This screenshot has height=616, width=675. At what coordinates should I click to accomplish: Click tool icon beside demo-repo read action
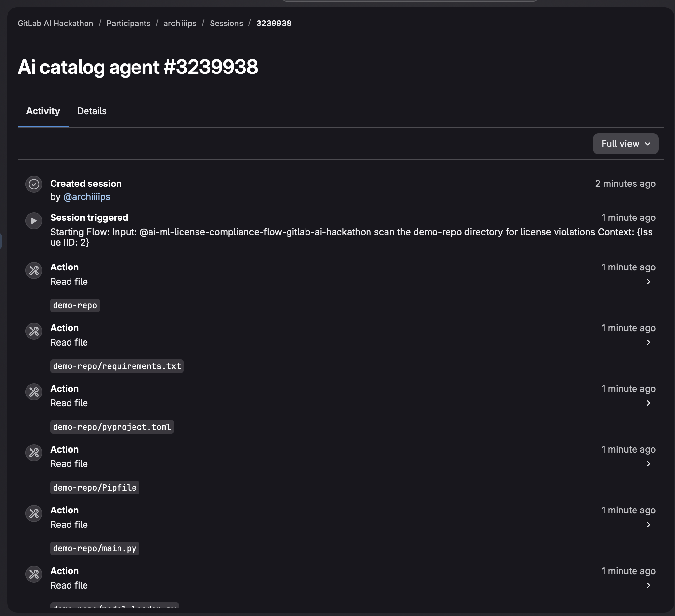pyautogui.click(x=34, y=270)
